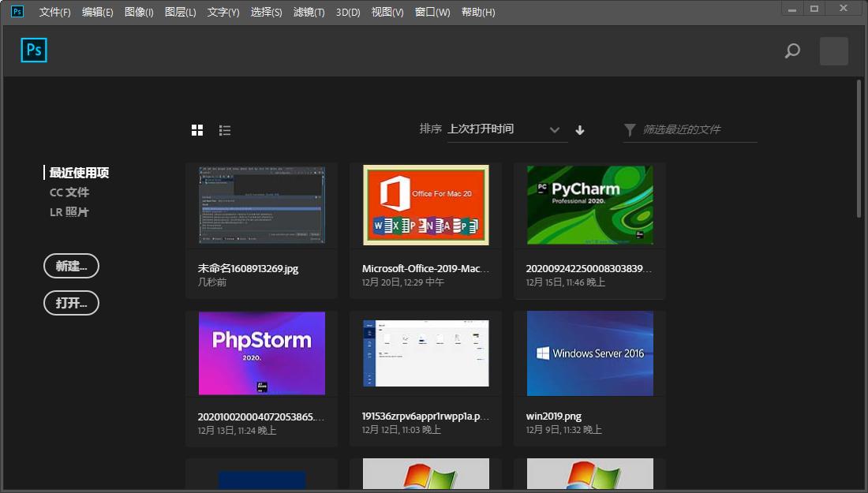The image size is (868, 493).
Task: Click file name 191536zrpv6appr1rwpp1a.p…
Action: [425, 416]
